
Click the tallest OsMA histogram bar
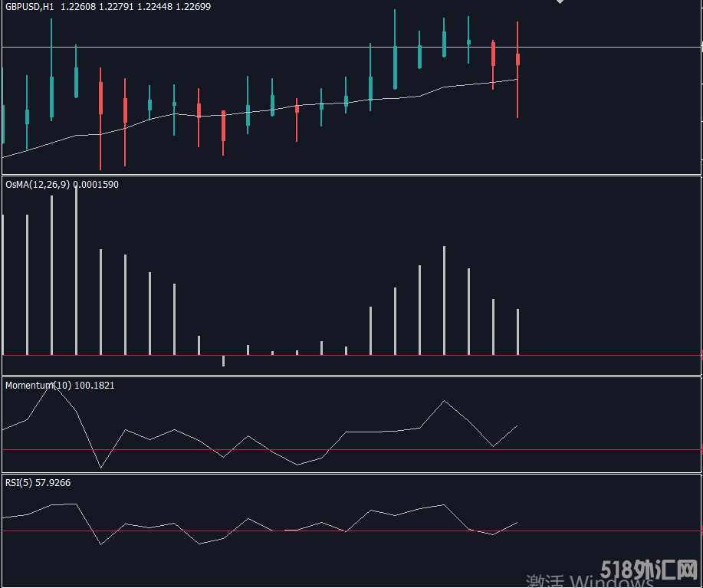pyautogui.click(x=76, y=268)
